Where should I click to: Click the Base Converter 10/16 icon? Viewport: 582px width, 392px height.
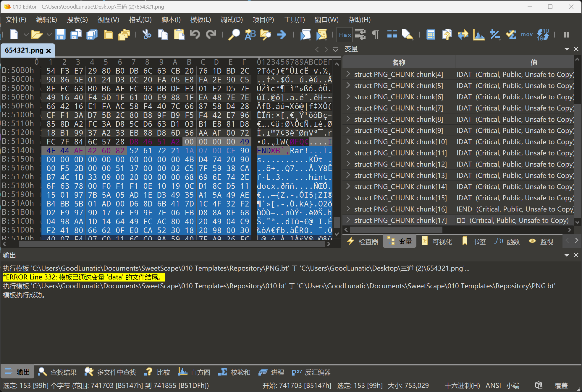pos(543,35)
